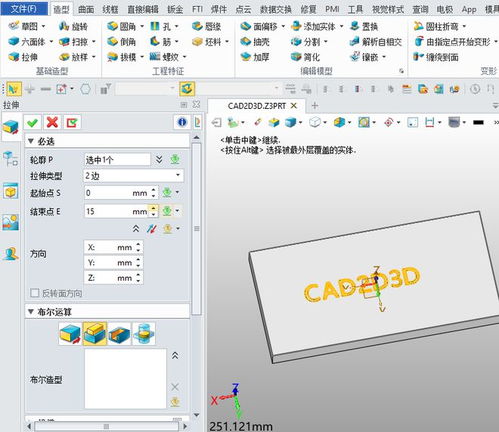
Task: Confirm extrude with green checkmark
Action: point(32,123)
